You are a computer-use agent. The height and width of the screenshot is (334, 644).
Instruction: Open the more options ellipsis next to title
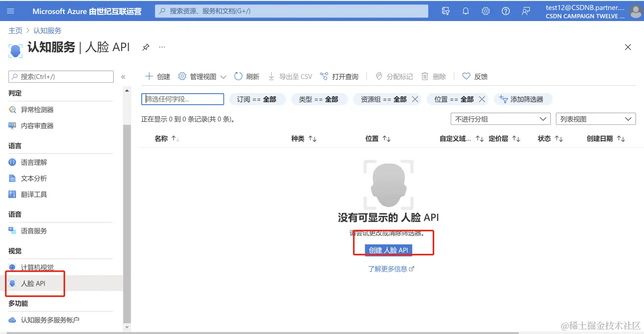point(162,47)
